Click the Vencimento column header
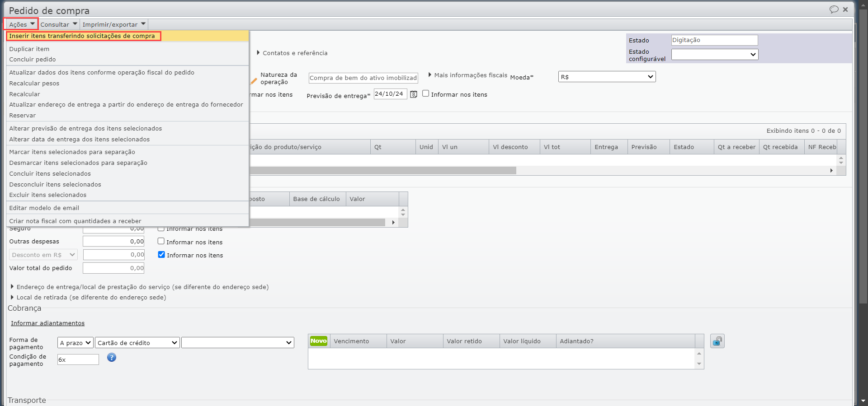This screenshot has height=406, width=868. (x=359, y=341)
